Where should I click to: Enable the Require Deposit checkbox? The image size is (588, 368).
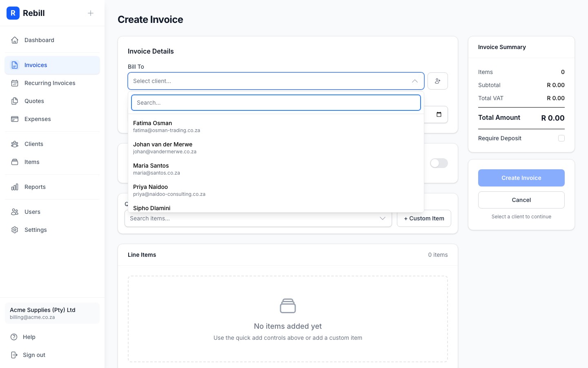pos(561,138)
